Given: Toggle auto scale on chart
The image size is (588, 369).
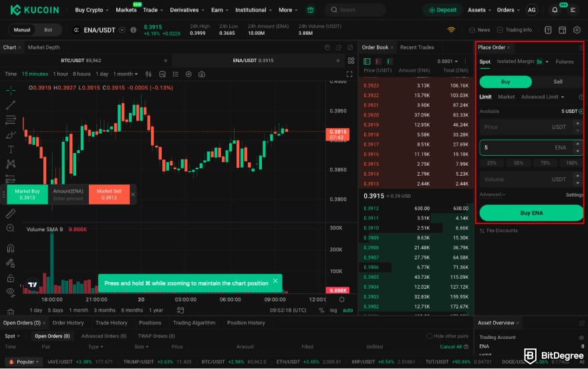Looking at the screenshot, I should coord(347,310).
